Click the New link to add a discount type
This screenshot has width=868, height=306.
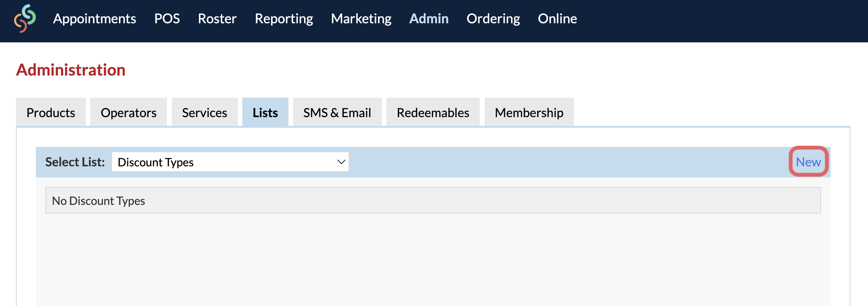809,161
